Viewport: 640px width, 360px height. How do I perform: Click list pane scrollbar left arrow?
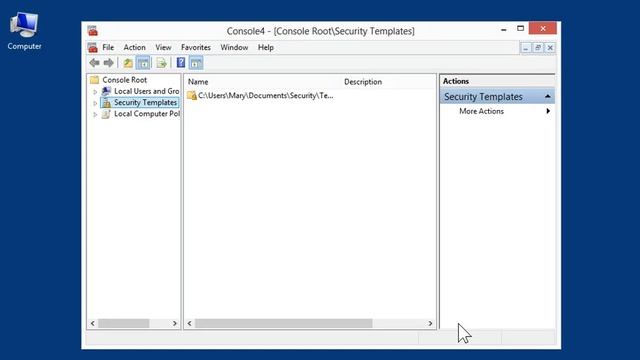189,323
